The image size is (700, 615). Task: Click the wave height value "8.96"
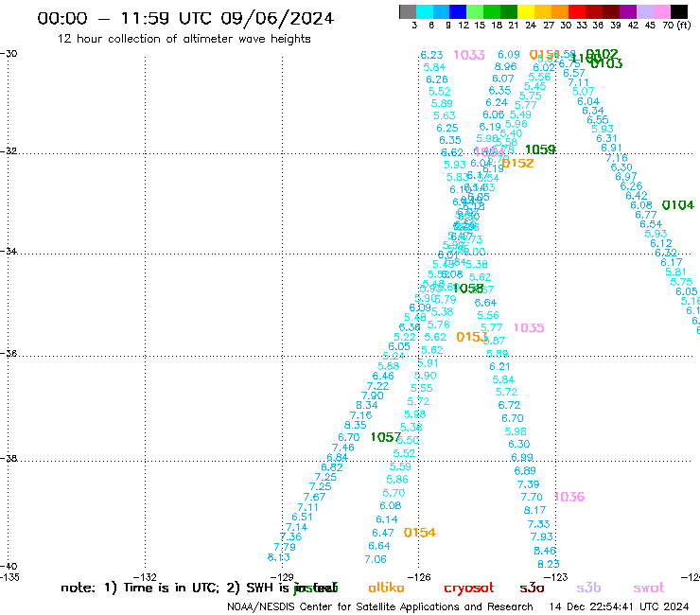(506, 66)
